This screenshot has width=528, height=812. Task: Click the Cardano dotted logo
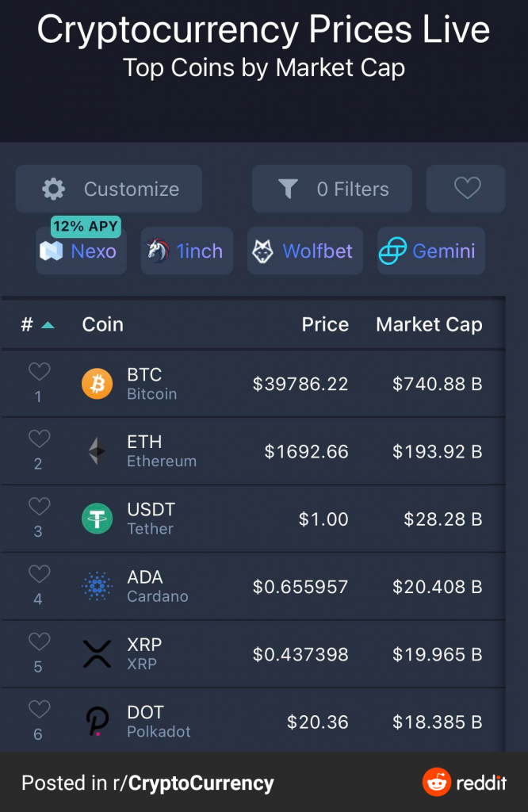pos(97,586)
